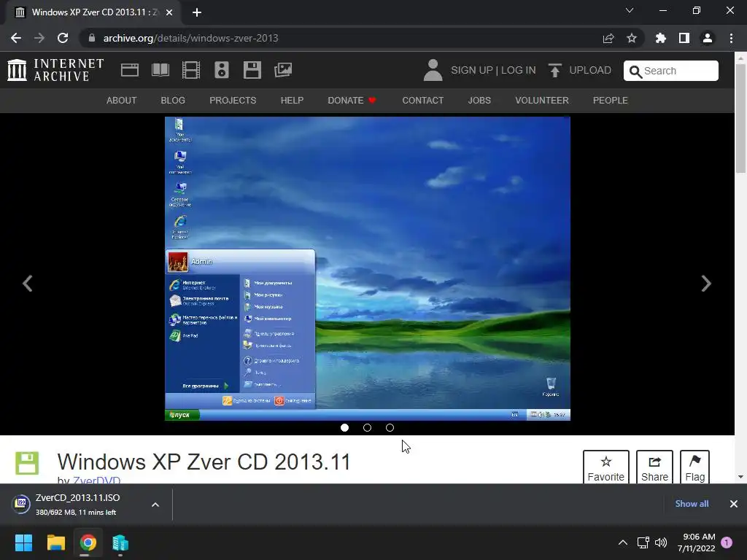Show the next screenshot in the carousel

click(x=706, y=284)
